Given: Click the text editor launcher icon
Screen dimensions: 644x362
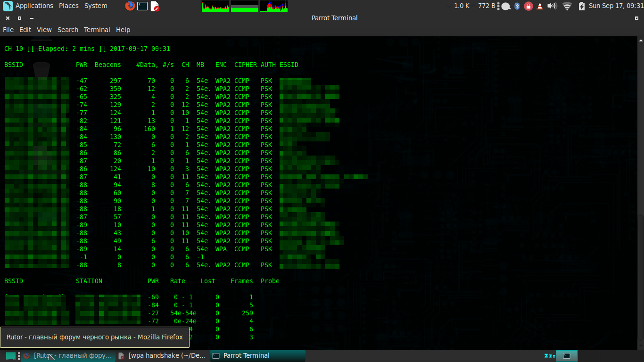Looking at the screenshot, I should (x=155, y=6).
